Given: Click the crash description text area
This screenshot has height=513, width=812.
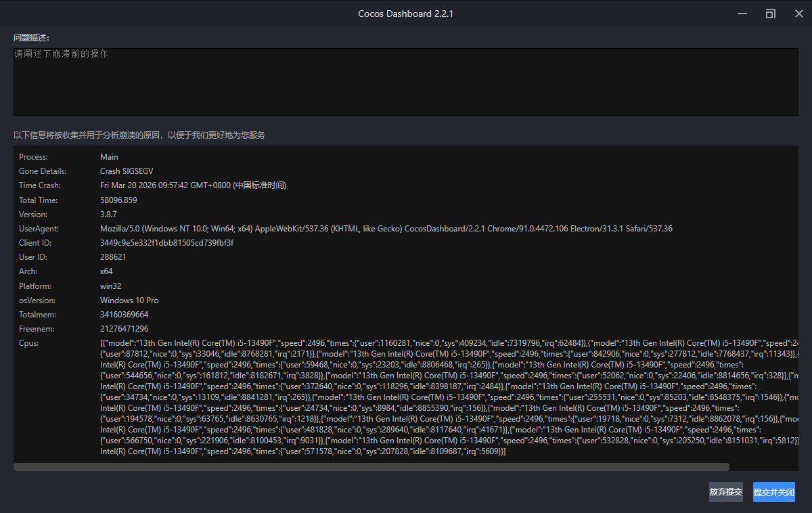Looking at the screenshot, I should 405,82.
